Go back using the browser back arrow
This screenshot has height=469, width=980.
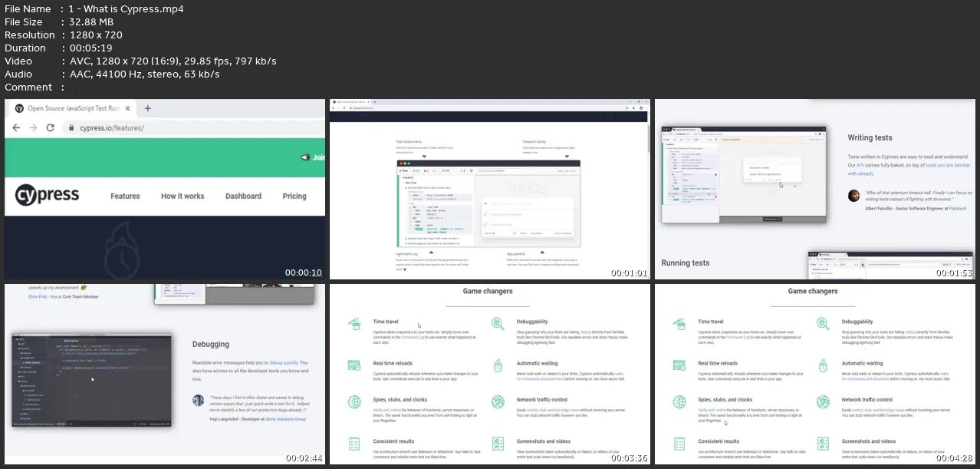tap(17, 127)
